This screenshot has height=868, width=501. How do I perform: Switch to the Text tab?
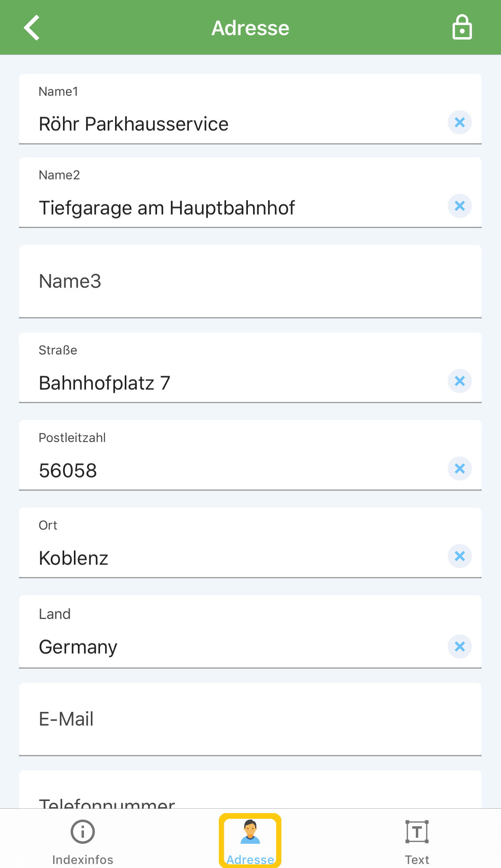pos(417,842)
